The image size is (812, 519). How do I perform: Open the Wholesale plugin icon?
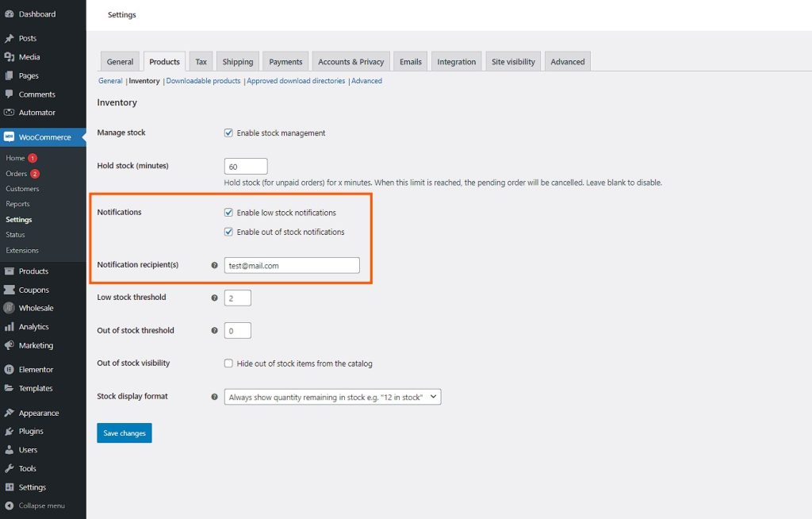pyautogui.click(x=10, y=308)
